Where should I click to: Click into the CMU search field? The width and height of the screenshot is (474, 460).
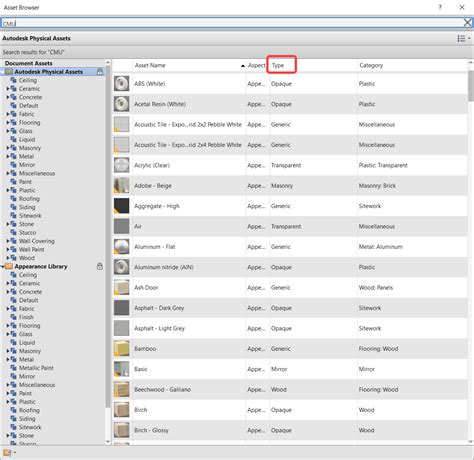pos(232,23)
